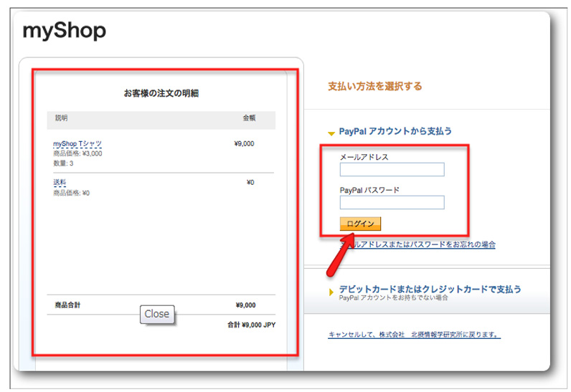Click the 合計 ¥9,000 JPY total
The height and width of the screenshot is (392, 571).
(x=252, y=325)
